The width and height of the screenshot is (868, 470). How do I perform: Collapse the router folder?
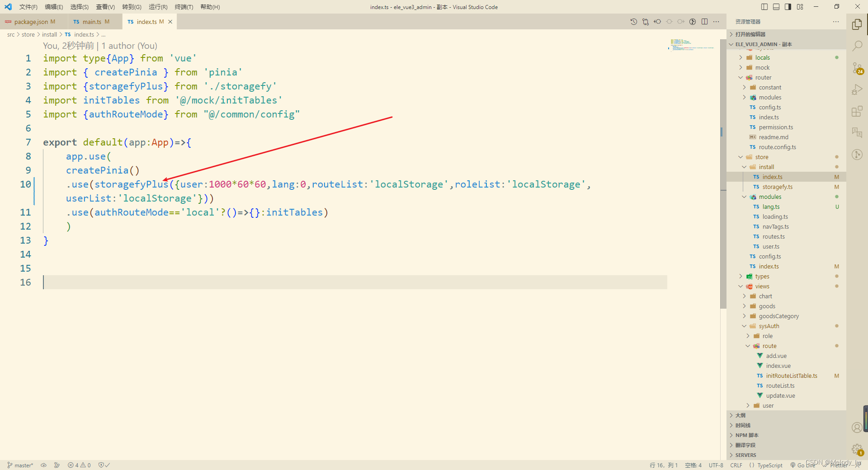tap(787, 77)
